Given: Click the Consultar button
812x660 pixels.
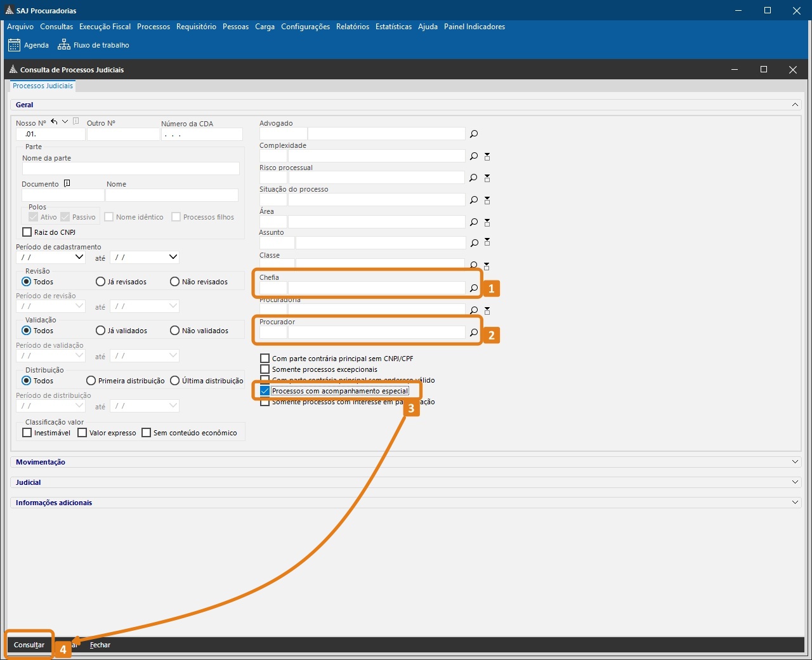Looking at the screenshot, I should (x=29, y=645).
